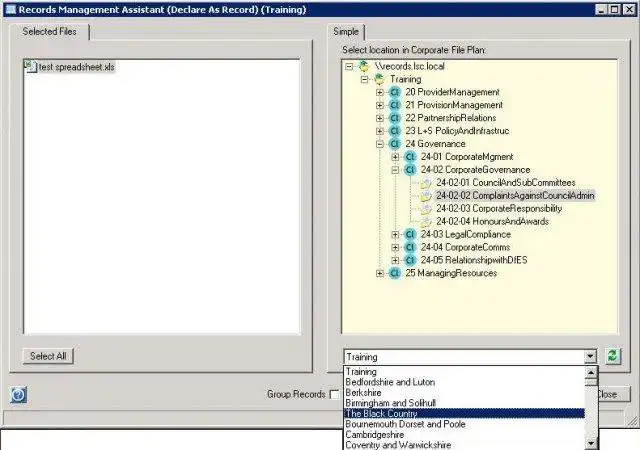The image size is (640, 450).
Task: Click the CI icon for 24-05 RelationshipwithDfES
Action: point(410,260)
